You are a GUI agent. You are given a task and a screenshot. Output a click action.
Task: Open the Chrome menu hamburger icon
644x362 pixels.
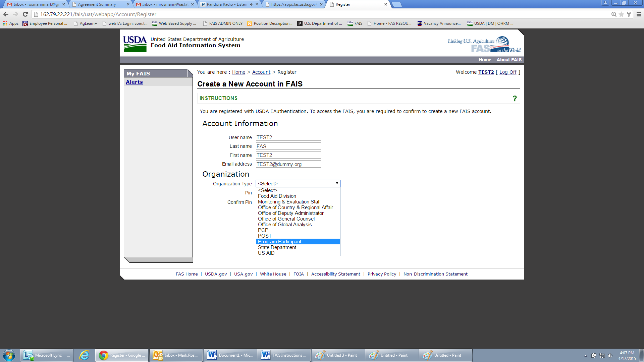pyautogui.click(x=639, y=14)
